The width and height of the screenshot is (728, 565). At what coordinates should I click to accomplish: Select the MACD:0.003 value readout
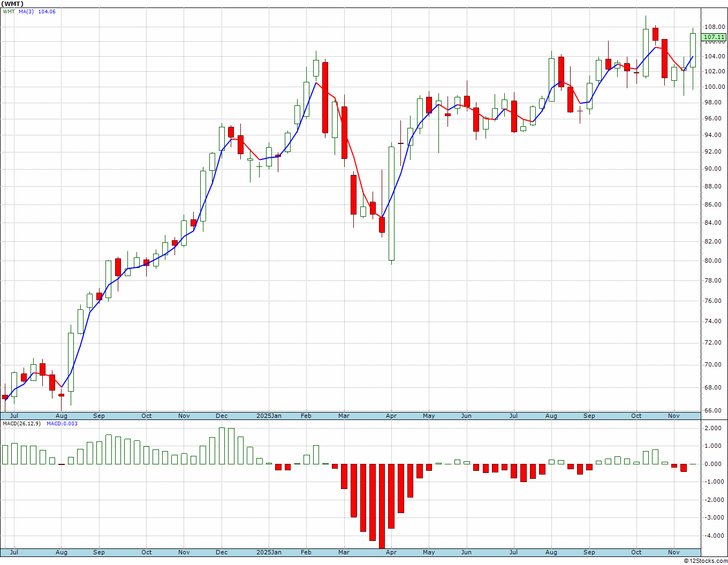point(62,424)
